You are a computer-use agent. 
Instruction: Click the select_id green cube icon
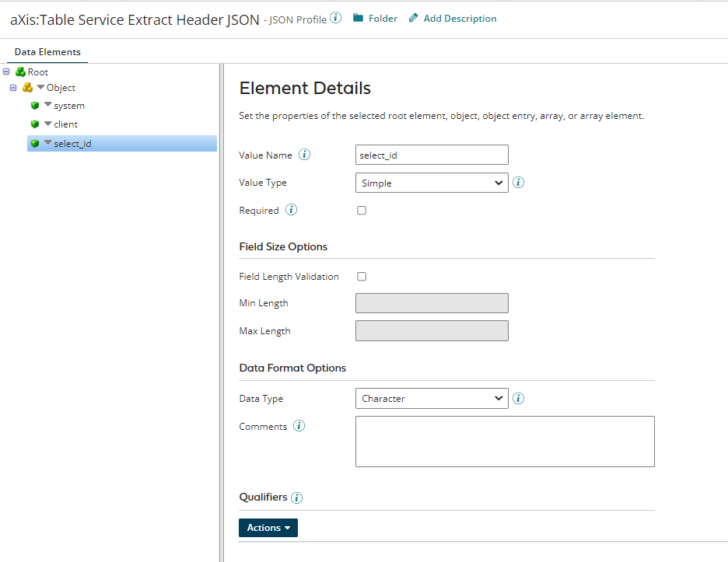coord(34,143)
